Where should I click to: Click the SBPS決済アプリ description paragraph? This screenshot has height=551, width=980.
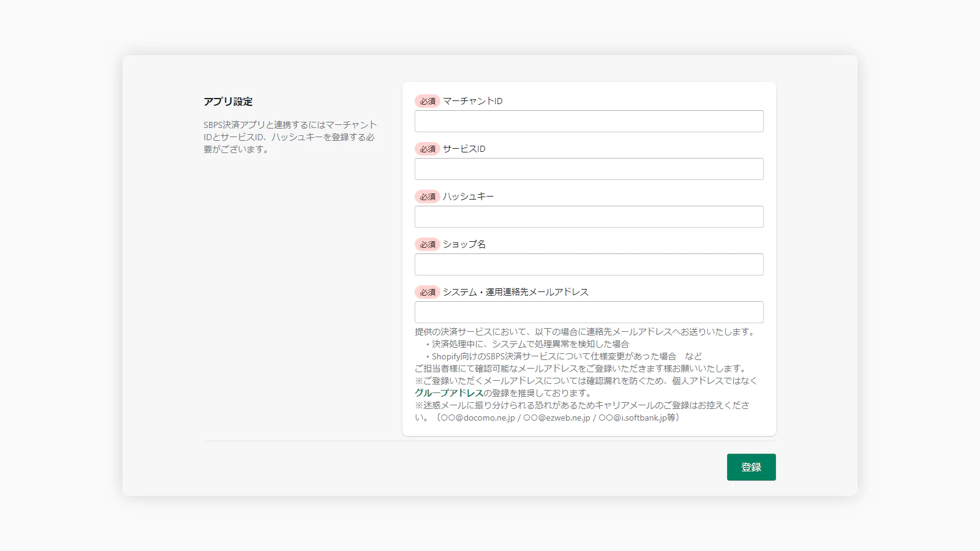tap(290, 137)
